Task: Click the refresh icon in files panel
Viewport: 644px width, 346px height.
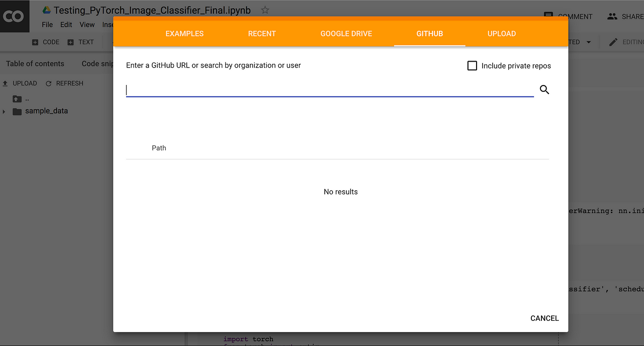Action: 48,84
